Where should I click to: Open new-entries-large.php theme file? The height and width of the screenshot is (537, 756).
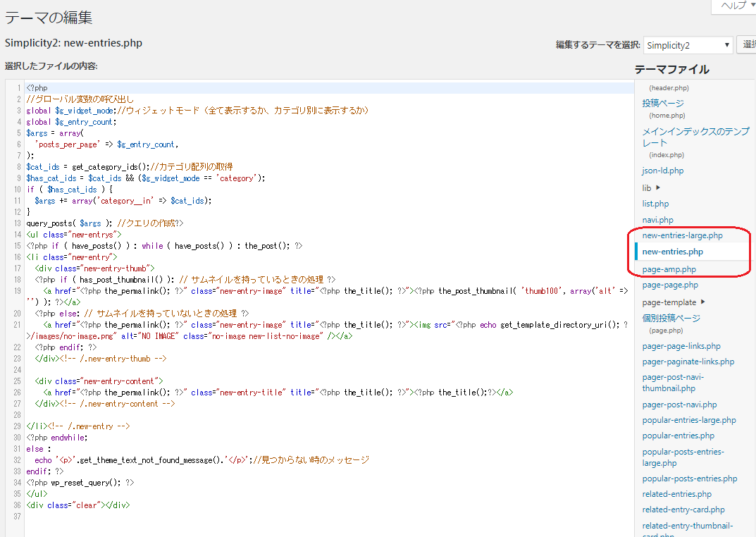pos(682,235)
